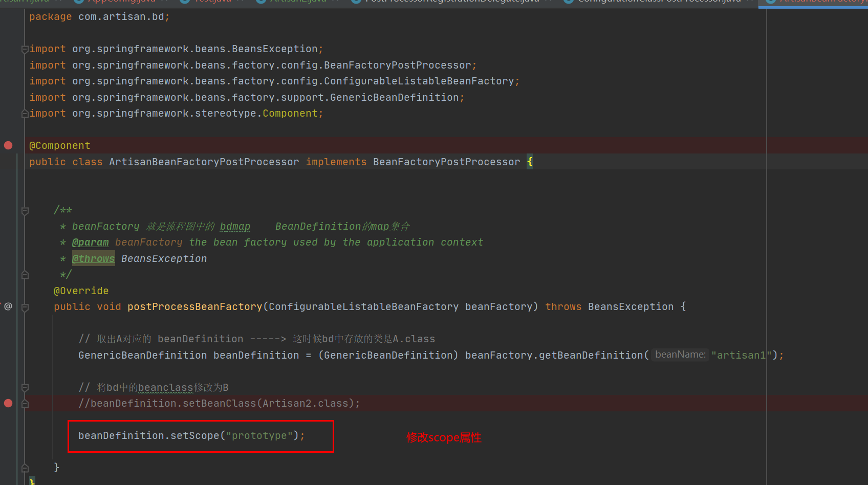The image size is (868, 485).
Task: Collapse the Javadoc comment at its opening line
Action: pos(25,210)
